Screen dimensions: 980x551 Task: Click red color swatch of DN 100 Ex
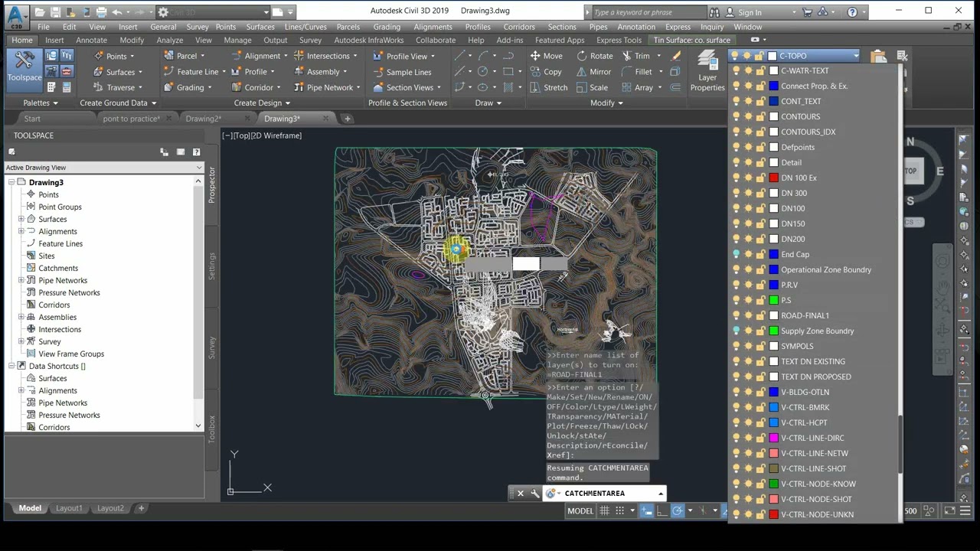(773, 178)
